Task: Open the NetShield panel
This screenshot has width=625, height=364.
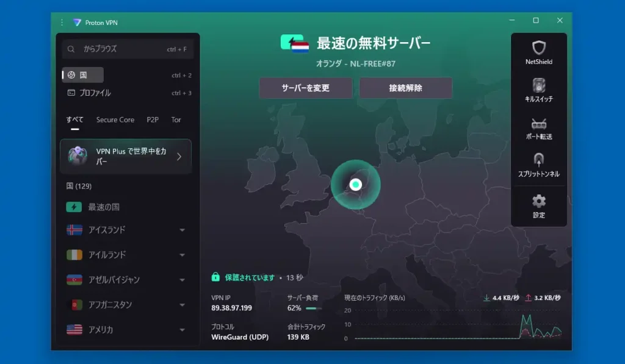Action: tap(538, 52)
